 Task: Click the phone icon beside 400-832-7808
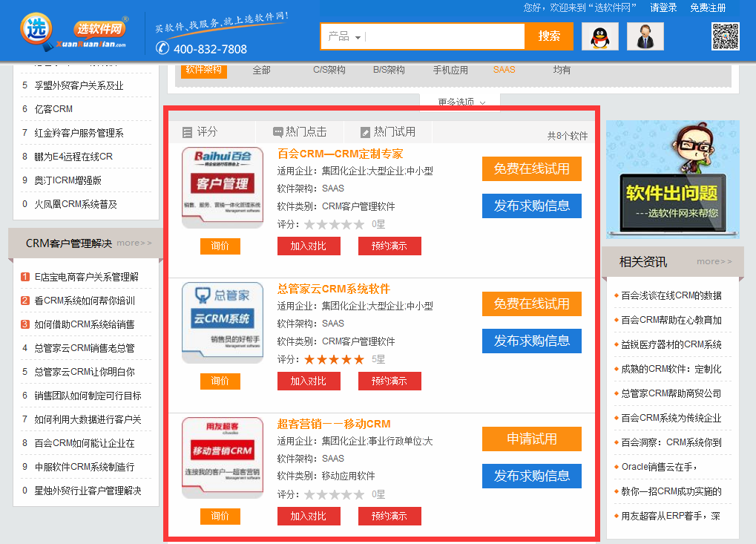(162, 48)
